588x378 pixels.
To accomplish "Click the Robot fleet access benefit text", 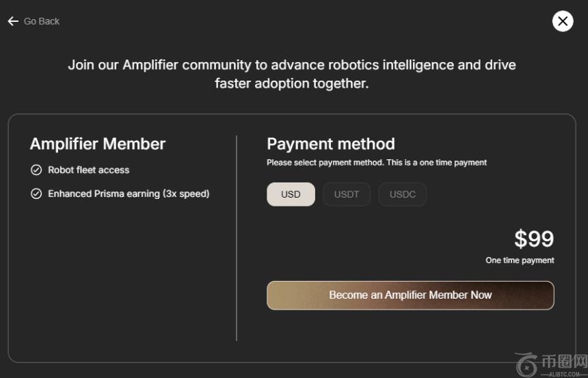I will coord(88,170).
